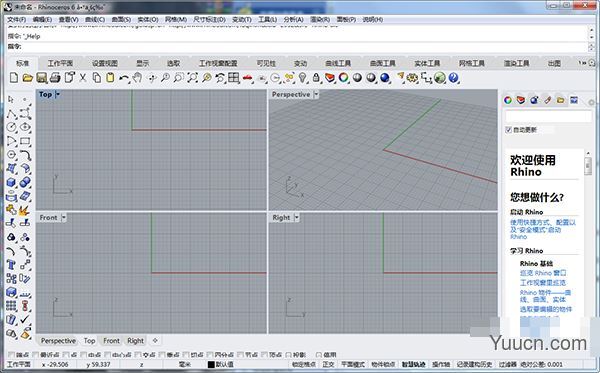This screenshot has height=373, width=600.
Task: Click the Options gear icon in toolbar
Action: point(412,78)
